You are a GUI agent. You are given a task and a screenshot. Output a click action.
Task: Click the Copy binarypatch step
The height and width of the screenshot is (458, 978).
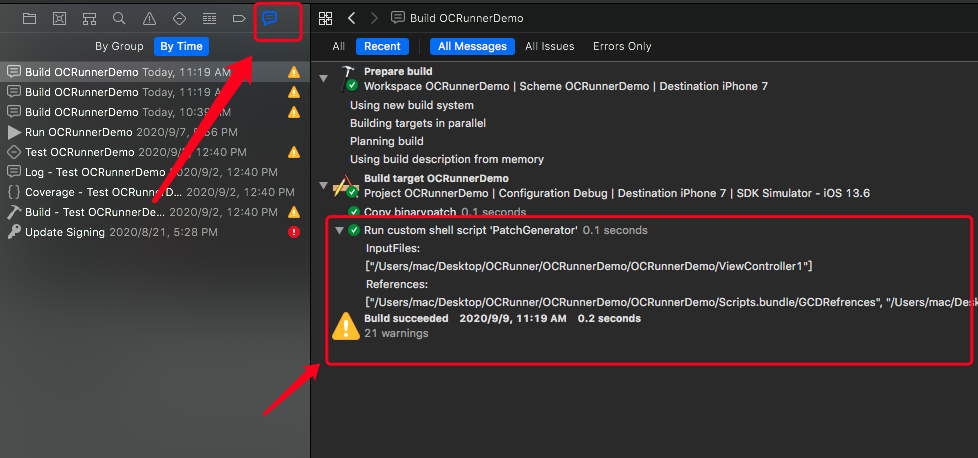tap(437, 212)
